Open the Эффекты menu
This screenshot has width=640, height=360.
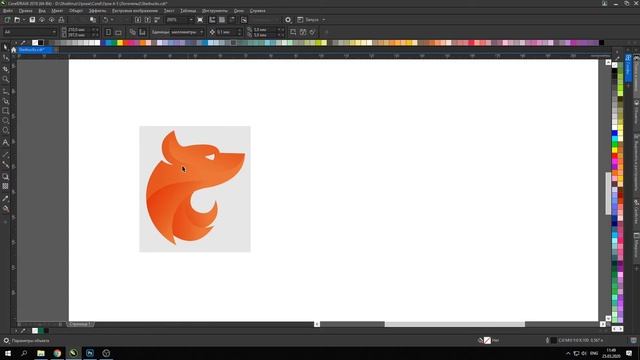click(98, 11)
